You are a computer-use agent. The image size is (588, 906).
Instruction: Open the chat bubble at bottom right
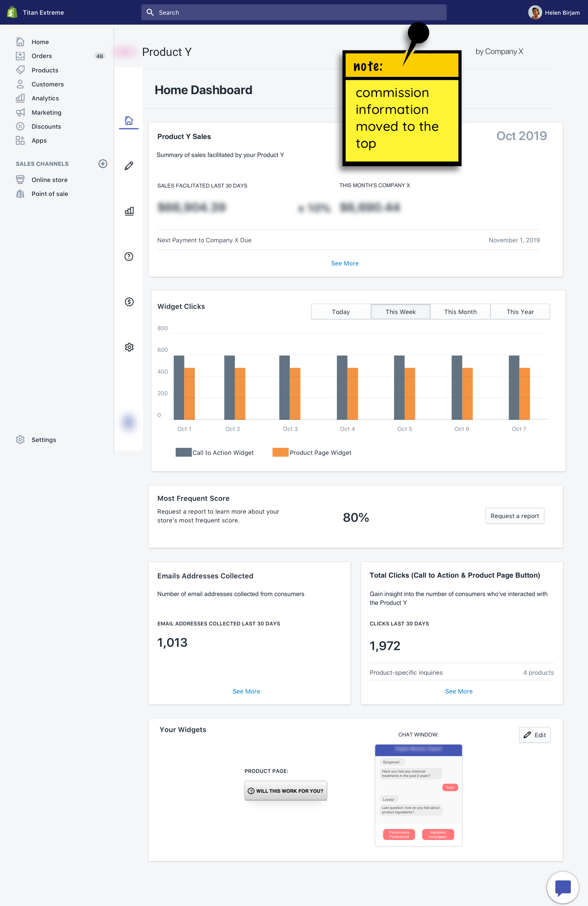(563, 887)
